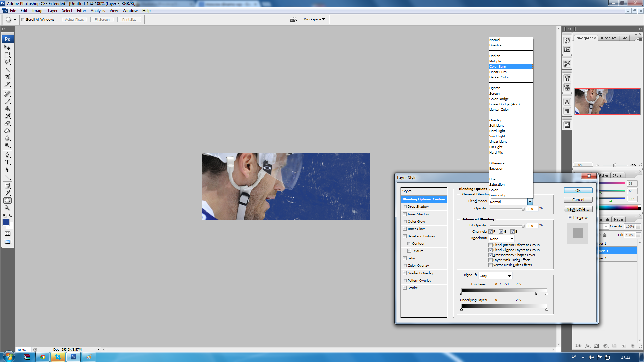The width and height of the screenshot is (644, 362).
Task: Click OK to apply layer style
Action: point(578,190)
